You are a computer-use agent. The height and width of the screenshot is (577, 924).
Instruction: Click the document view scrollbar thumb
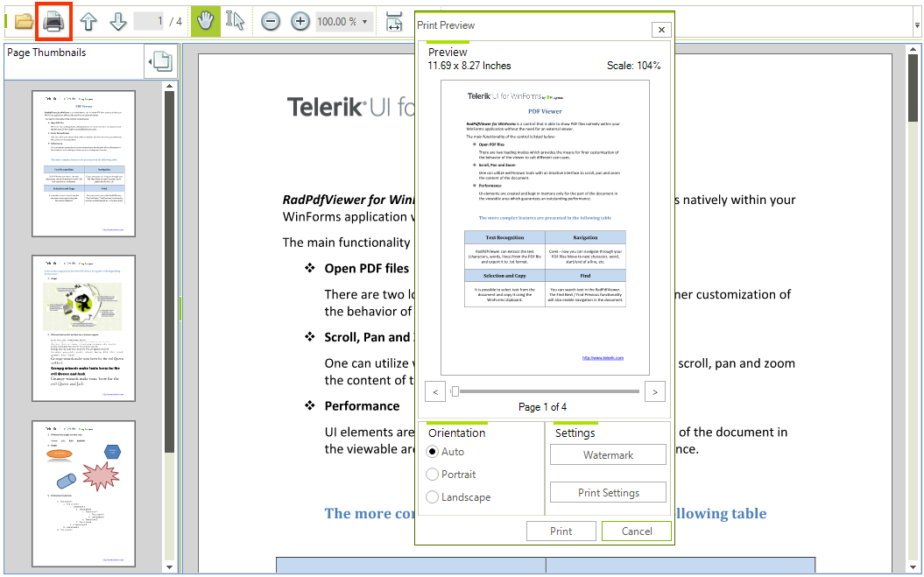913,88
